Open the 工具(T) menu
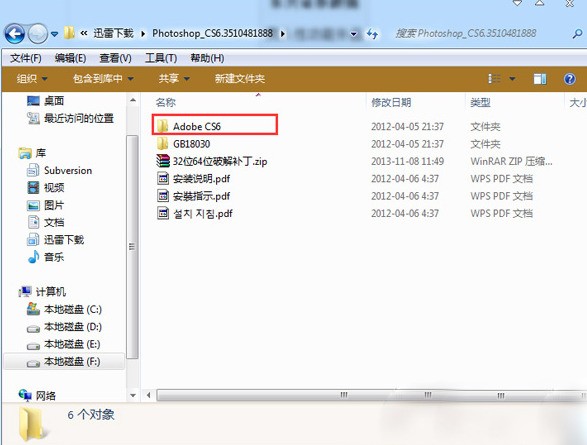 click(161, 58)
